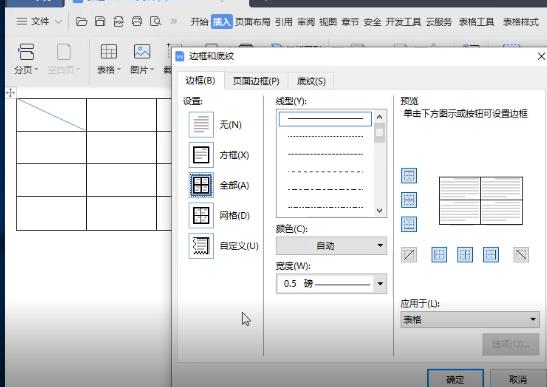Open the 视图 ribbon tab
Viewport: 547px width, 387px height.
[x=328, y=22]
